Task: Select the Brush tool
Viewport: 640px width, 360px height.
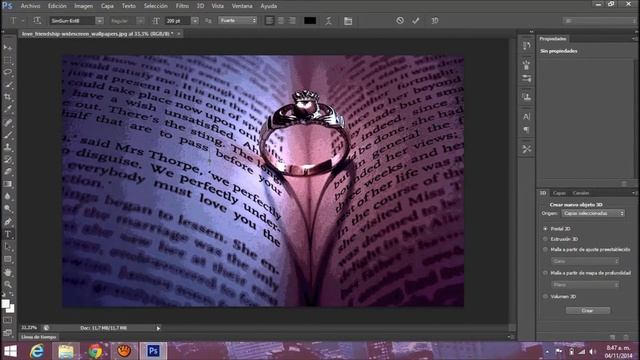Action: pyautogui.click(x=8, y=135)
